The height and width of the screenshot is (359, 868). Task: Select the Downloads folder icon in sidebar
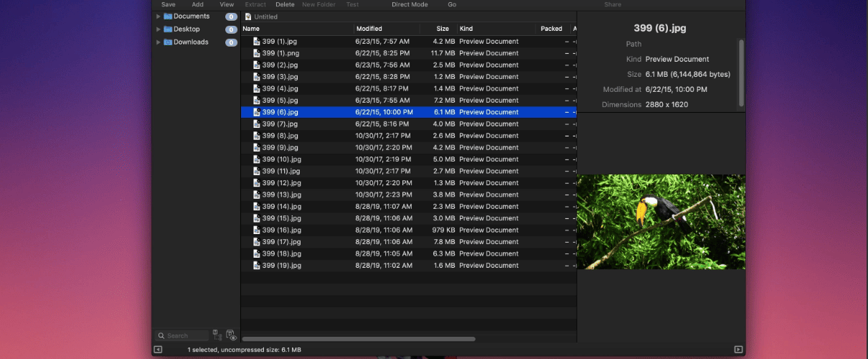tap(168, 42)
